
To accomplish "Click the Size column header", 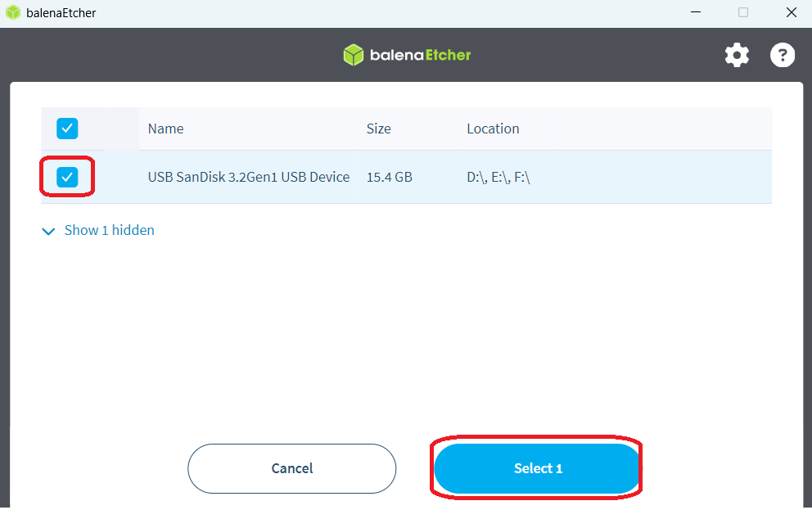I will point(378,129).
